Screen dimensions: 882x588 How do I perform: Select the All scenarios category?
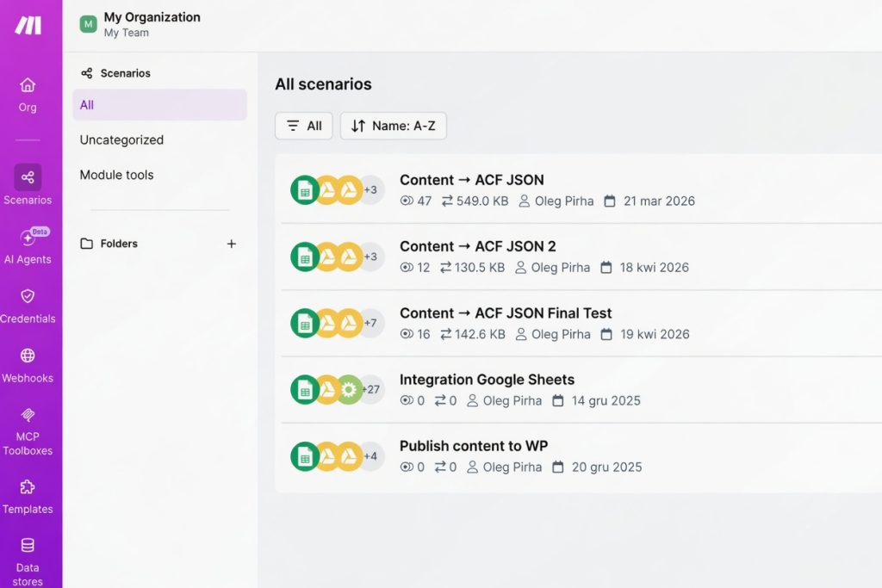[x=159, y=105]
